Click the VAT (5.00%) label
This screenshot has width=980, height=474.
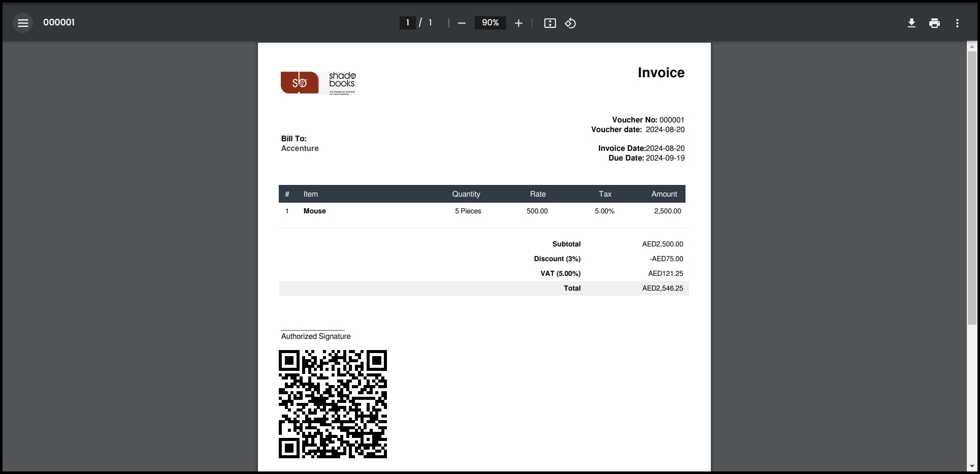[x=561, y=273]
